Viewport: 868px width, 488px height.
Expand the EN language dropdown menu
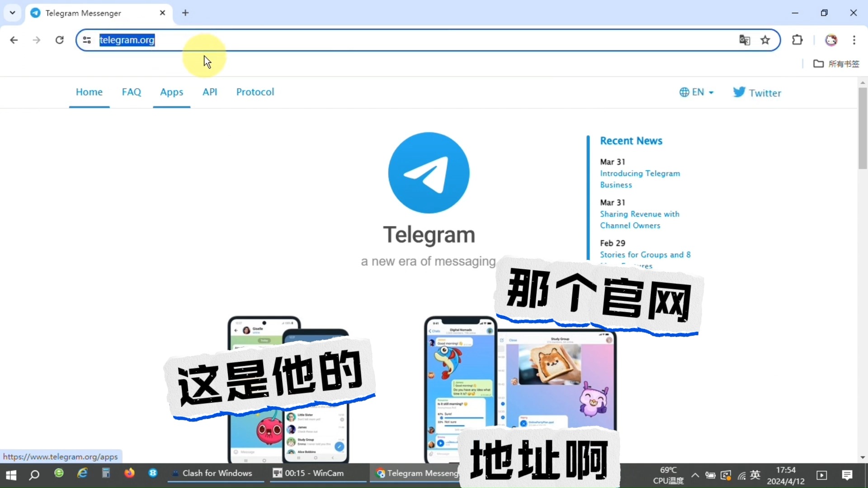click(x=696, y=92)
